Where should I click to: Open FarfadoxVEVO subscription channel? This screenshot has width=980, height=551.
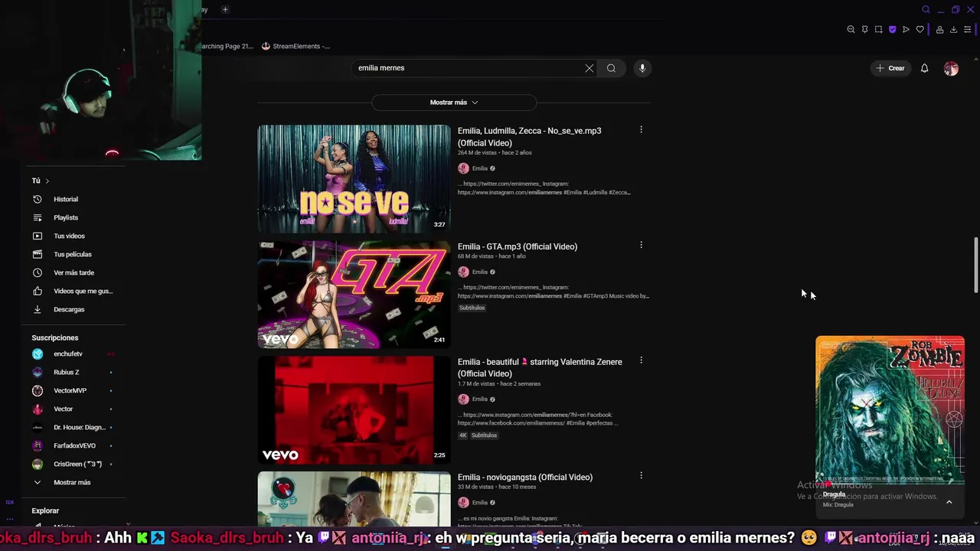pos(75,445)
